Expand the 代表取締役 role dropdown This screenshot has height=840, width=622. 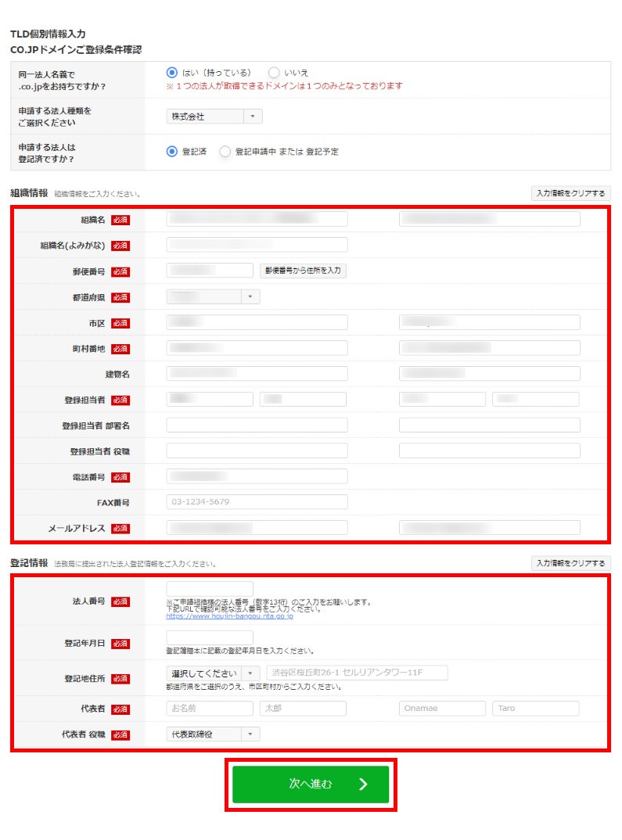click(x=213, y=734)
